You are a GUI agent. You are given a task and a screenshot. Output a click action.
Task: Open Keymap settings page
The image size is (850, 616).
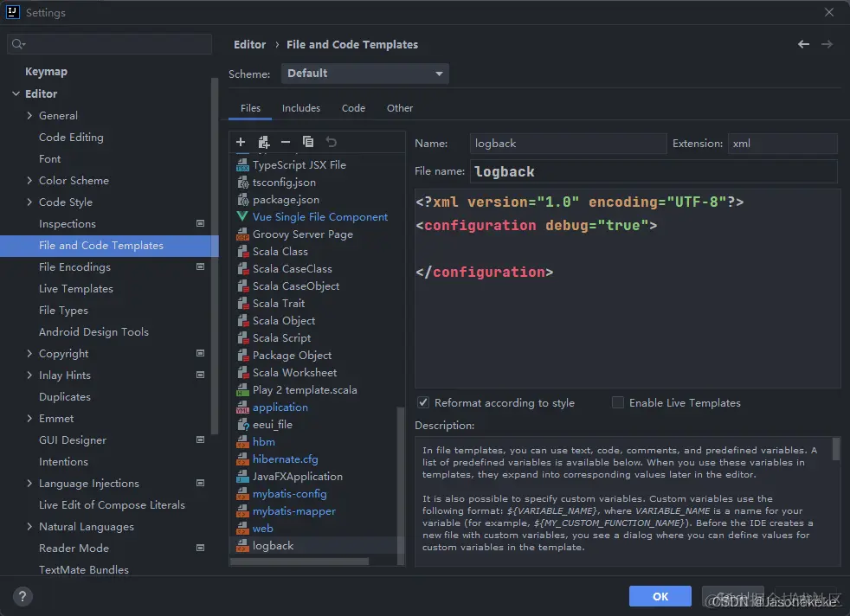pos(46,72)
